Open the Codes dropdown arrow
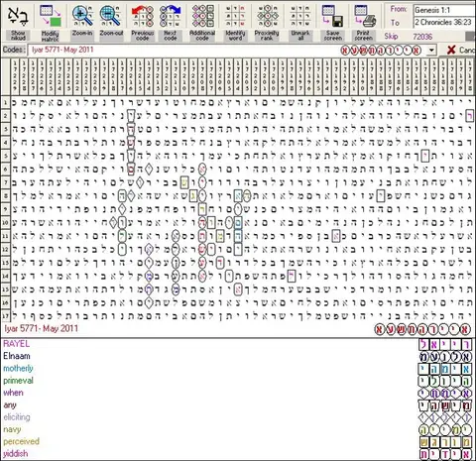Image resolution: width=476 pixels, height=461 pixels. (431, 51)
